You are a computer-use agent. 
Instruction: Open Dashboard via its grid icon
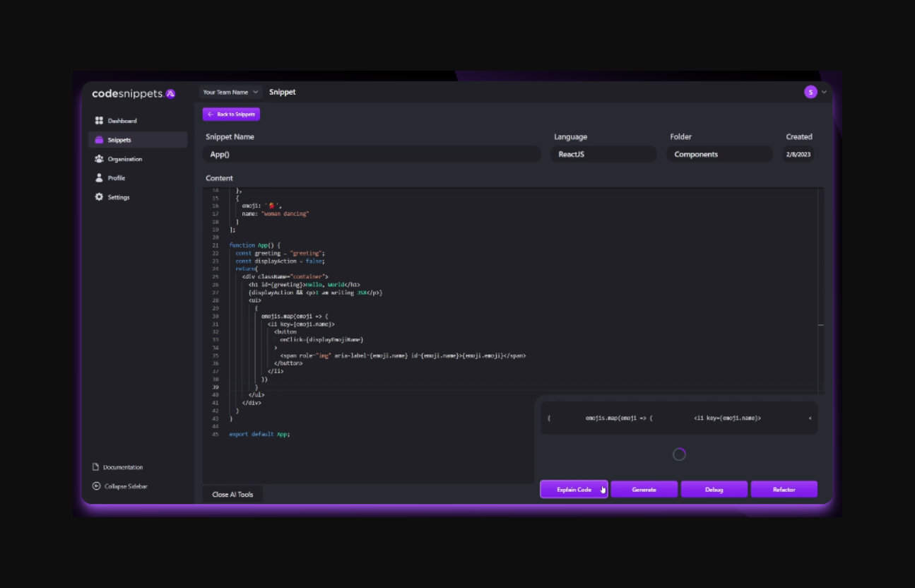coord(99,121)
